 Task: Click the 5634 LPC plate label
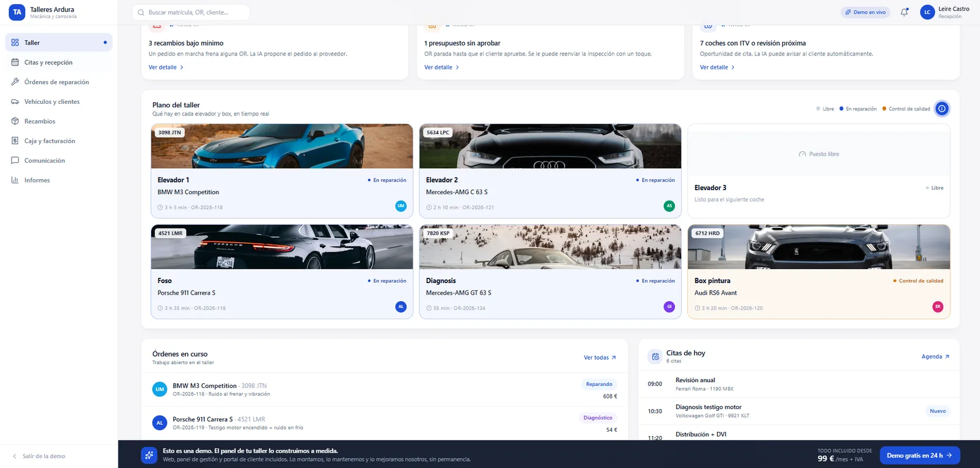tap(438, 132)
